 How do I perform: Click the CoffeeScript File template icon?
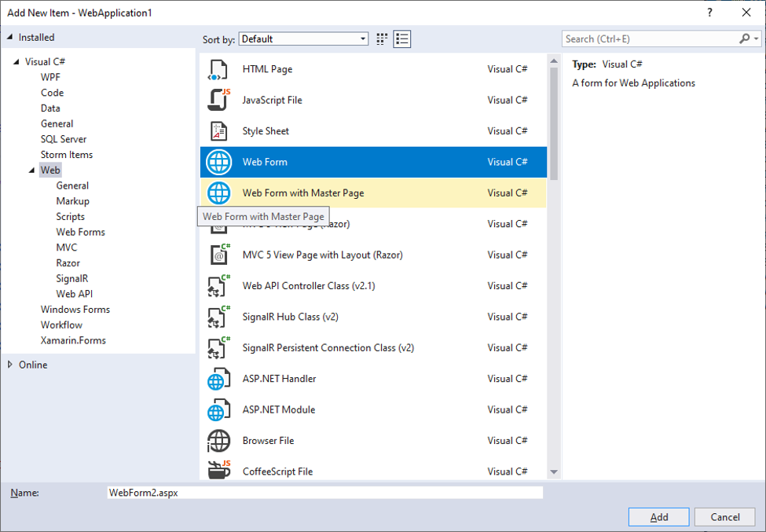coord(218,471)
